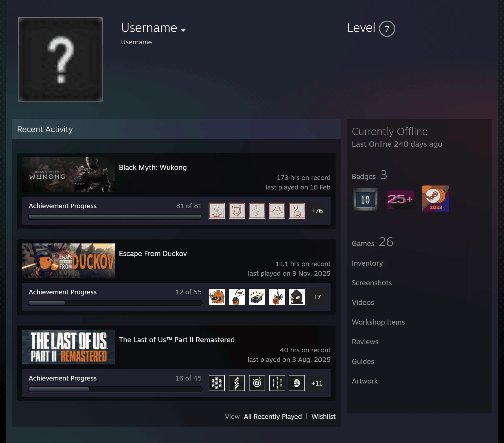Open the Workshop Items link

click(378, 322)
